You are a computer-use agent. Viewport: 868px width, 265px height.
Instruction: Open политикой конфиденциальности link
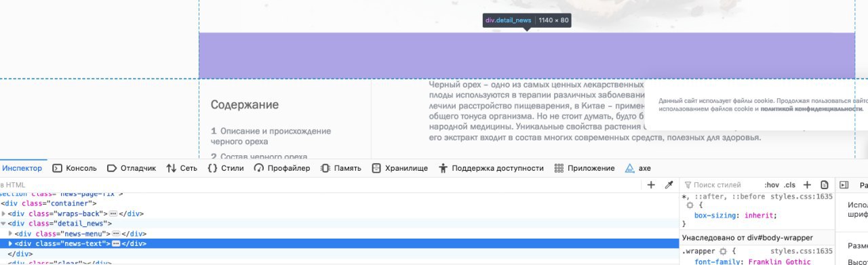point(811,108)
